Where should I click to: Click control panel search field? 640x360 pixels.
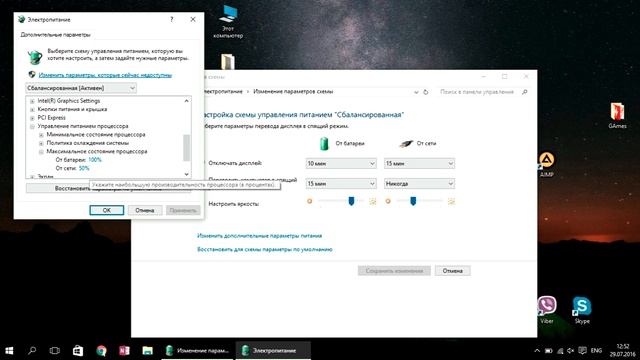pyautogui.click(x=476, y=92)
